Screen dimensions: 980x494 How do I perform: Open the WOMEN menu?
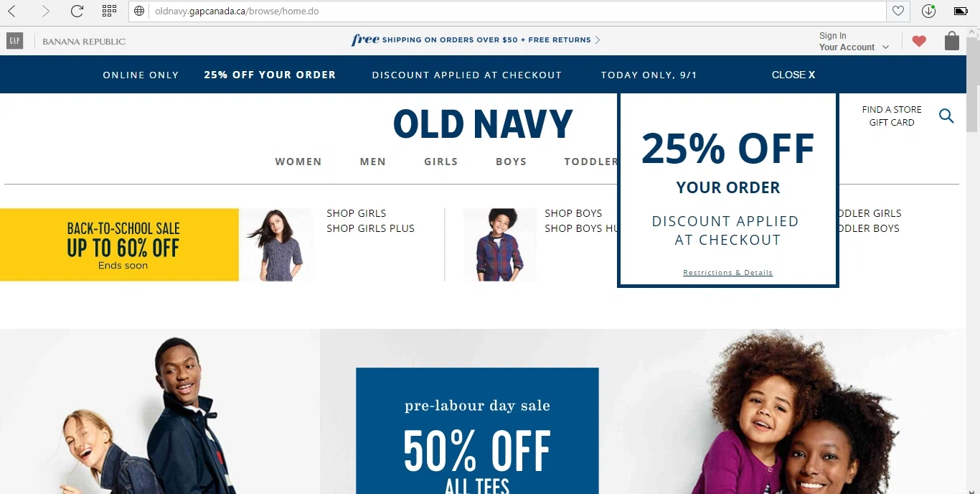coord(298,162)
